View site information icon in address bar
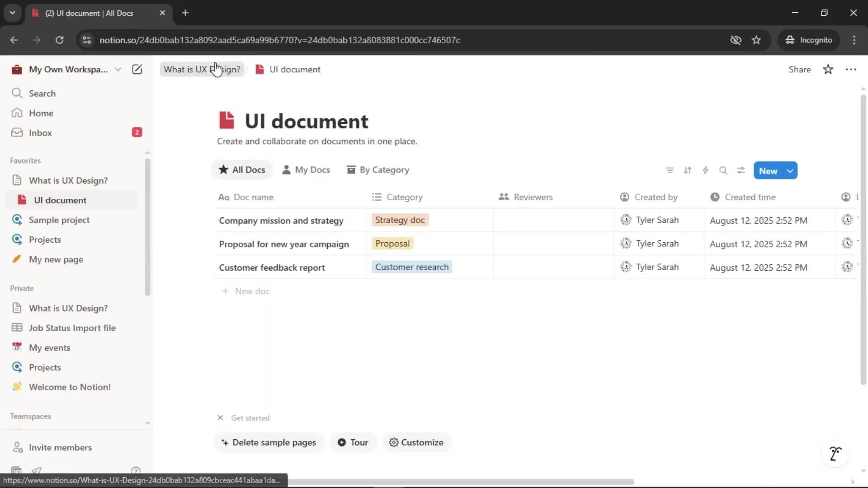This screenshot has width=868, height=488. pyautogui.click(x=87, y=40)
